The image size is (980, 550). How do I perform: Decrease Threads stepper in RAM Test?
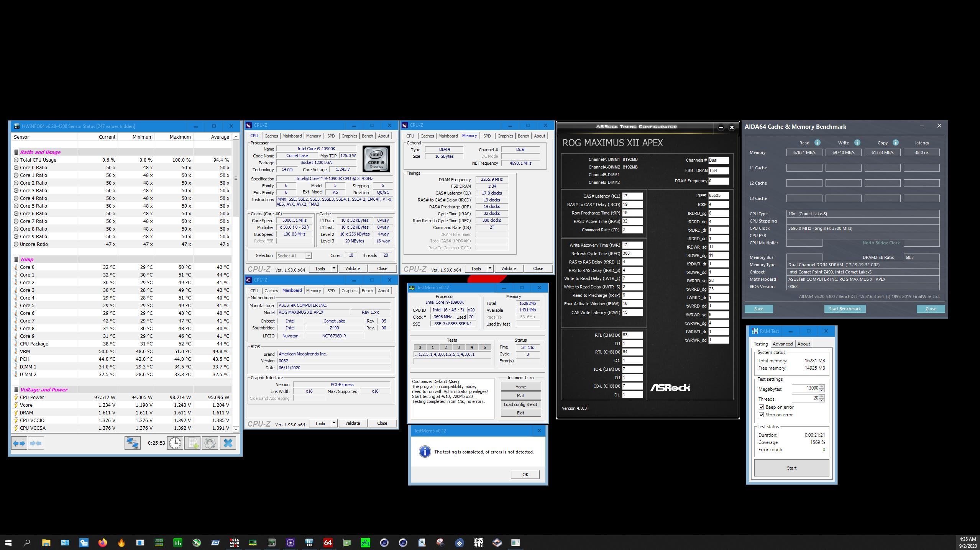[x=821, y=401]
